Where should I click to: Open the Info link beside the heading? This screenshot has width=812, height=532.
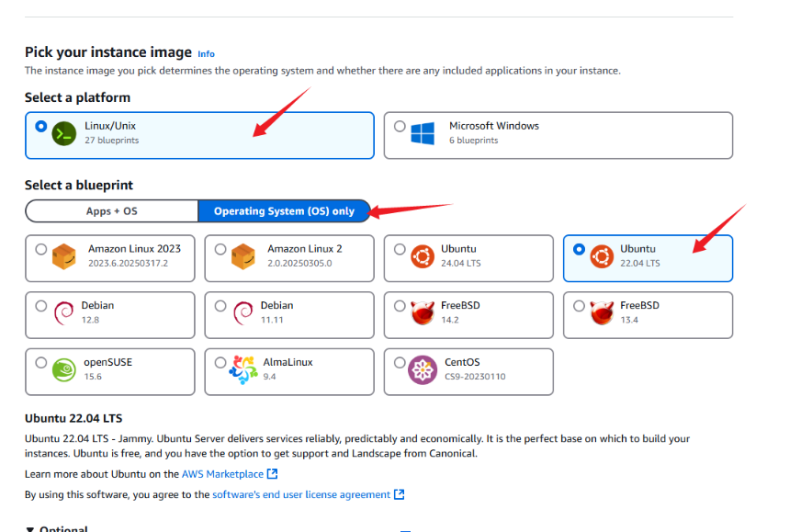click(206, 54)
